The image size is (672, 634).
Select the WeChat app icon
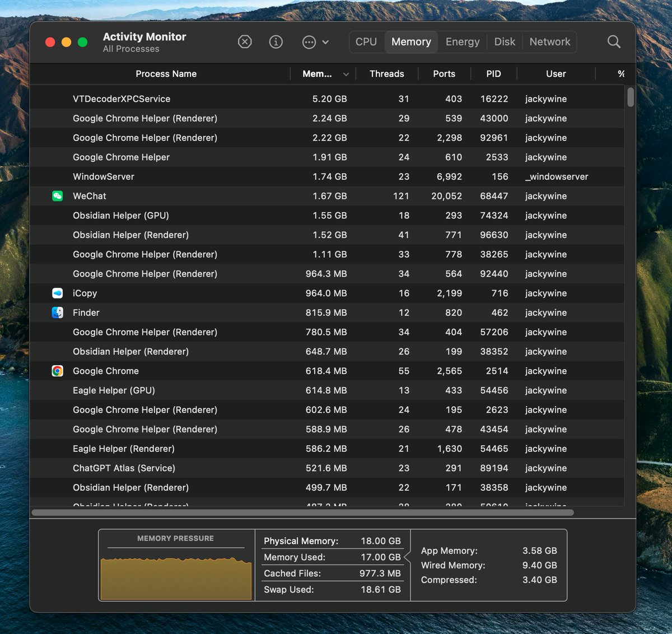(x=57, y=196)
